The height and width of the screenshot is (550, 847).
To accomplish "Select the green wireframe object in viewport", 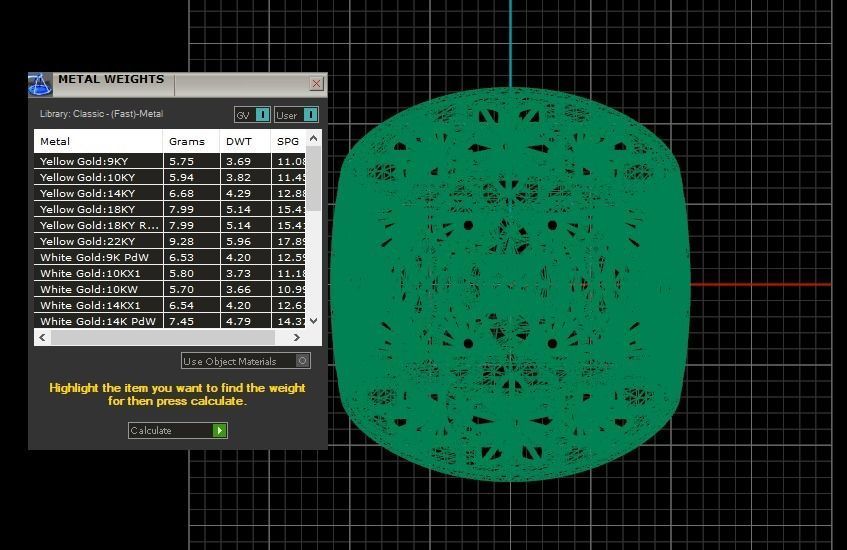I will coord(510,284).
